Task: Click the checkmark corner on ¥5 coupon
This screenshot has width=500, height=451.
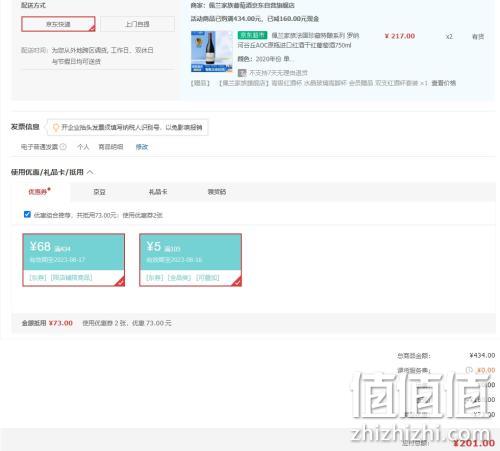Action: pos(236,282)
